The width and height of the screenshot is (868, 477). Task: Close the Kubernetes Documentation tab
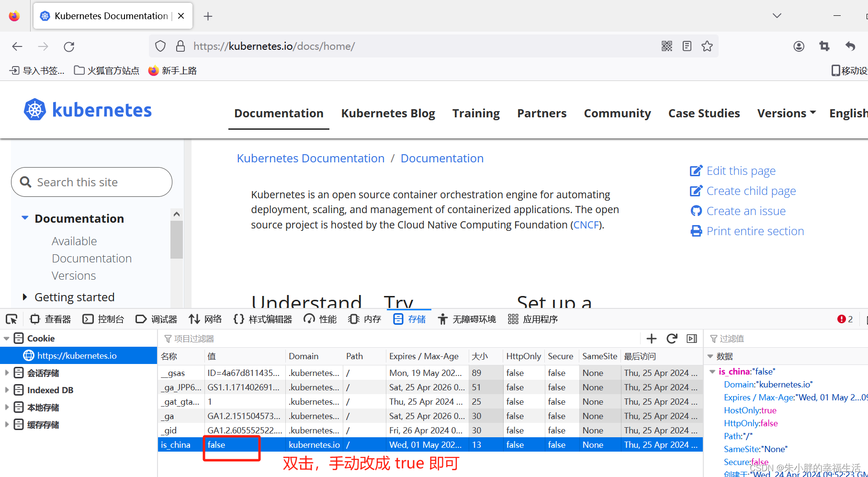[x=181, y=16]
